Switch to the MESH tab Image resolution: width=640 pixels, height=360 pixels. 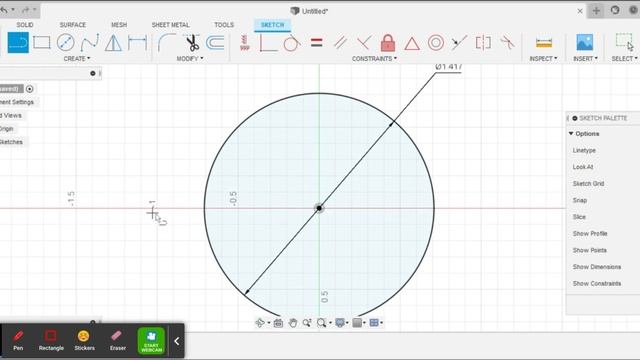[119, 25]
